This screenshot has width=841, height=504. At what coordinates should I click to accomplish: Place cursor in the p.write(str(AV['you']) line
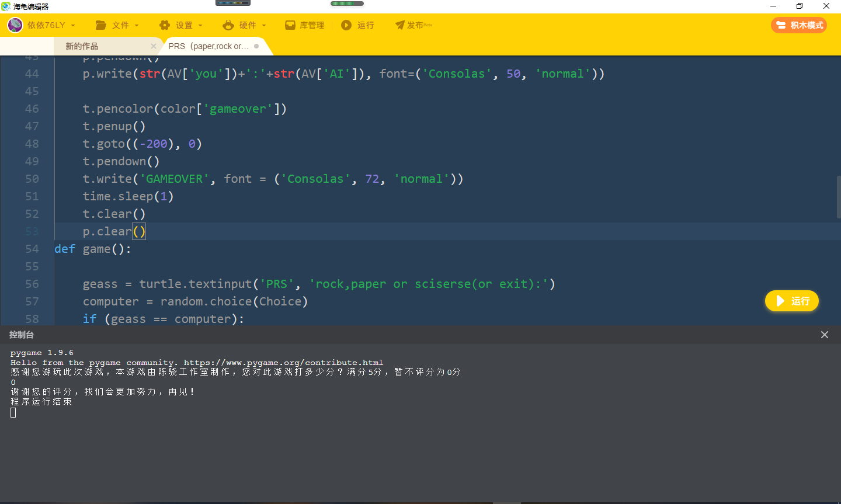pos(343,74)
